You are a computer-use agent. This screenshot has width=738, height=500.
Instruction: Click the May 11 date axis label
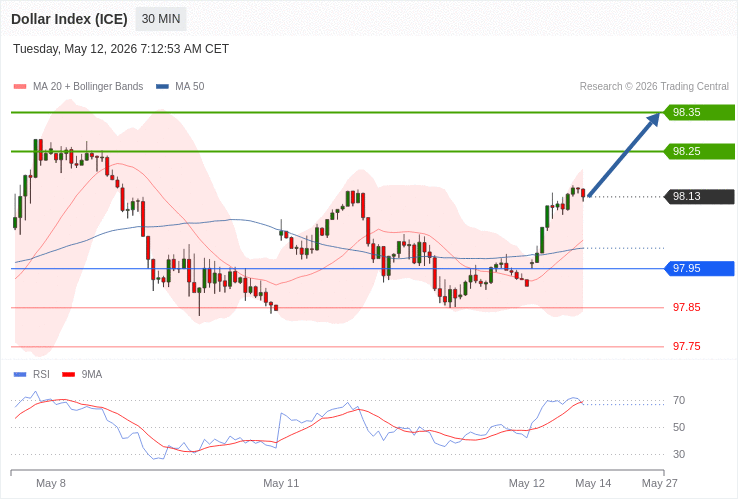281,484
